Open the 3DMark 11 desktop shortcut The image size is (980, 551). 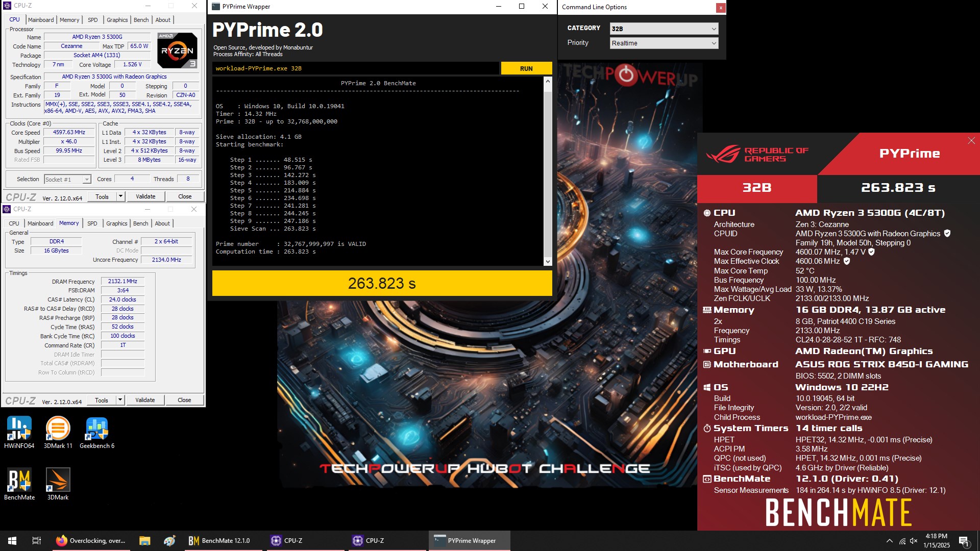click(x=58, y=432)
